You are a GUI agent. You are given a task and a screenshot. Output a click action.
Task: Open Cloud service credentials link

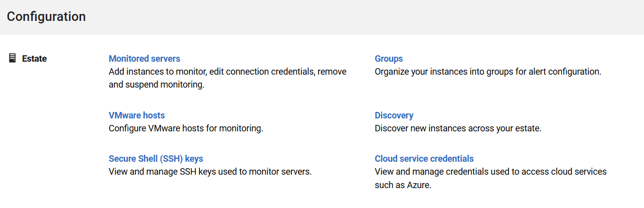(x=424, y=159)
